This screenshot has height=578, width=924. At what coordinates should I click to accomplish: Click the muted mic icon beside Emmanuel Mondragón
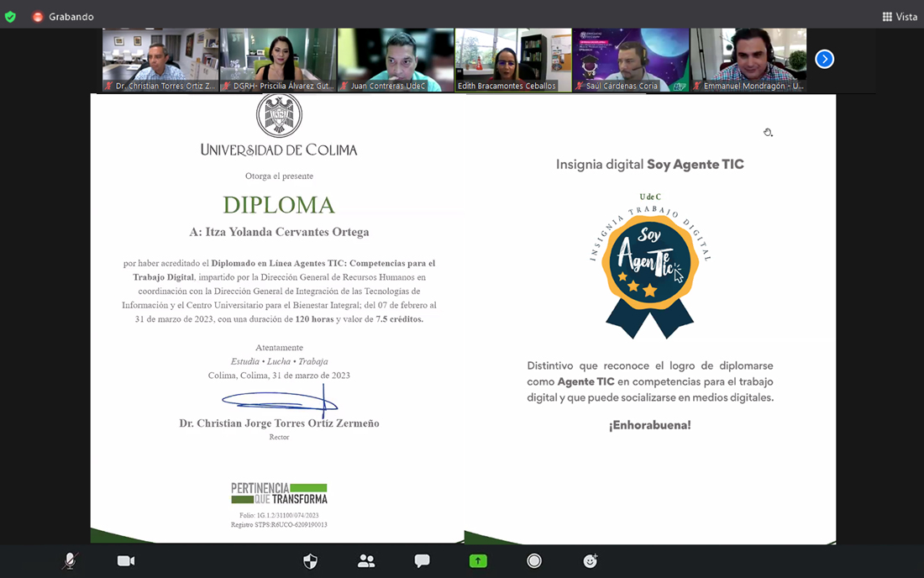(697, 86)
